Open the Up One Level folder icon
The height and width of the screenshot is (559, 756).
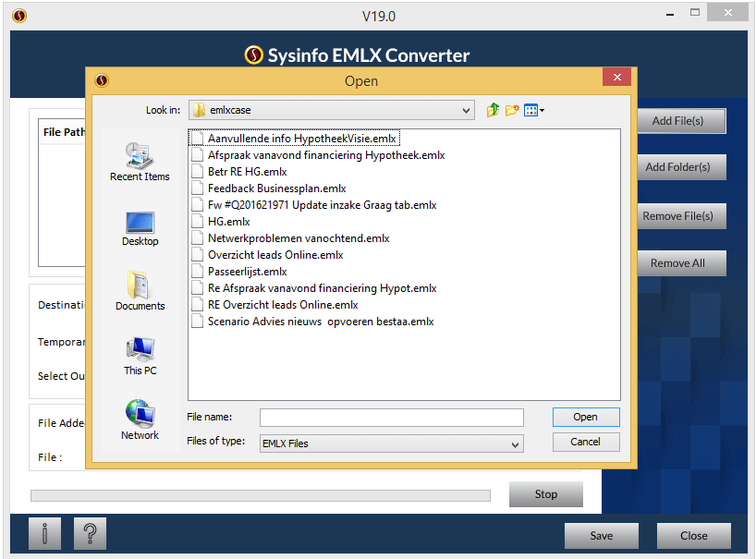(492, 109)
